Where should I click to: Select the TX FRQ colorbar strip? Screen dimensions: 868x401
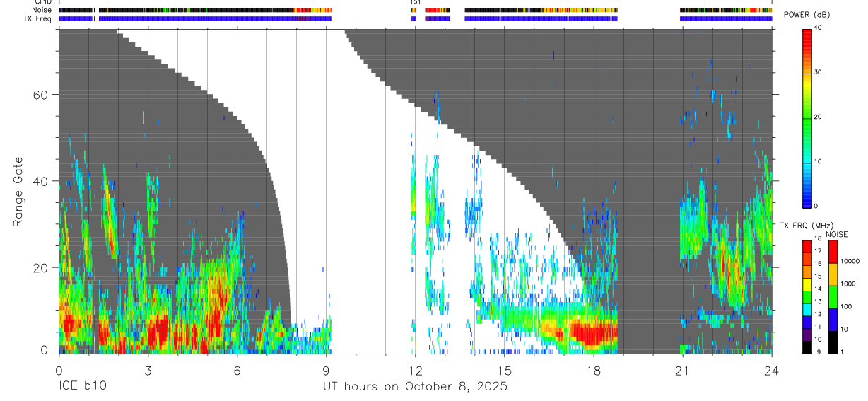[807, 297]
